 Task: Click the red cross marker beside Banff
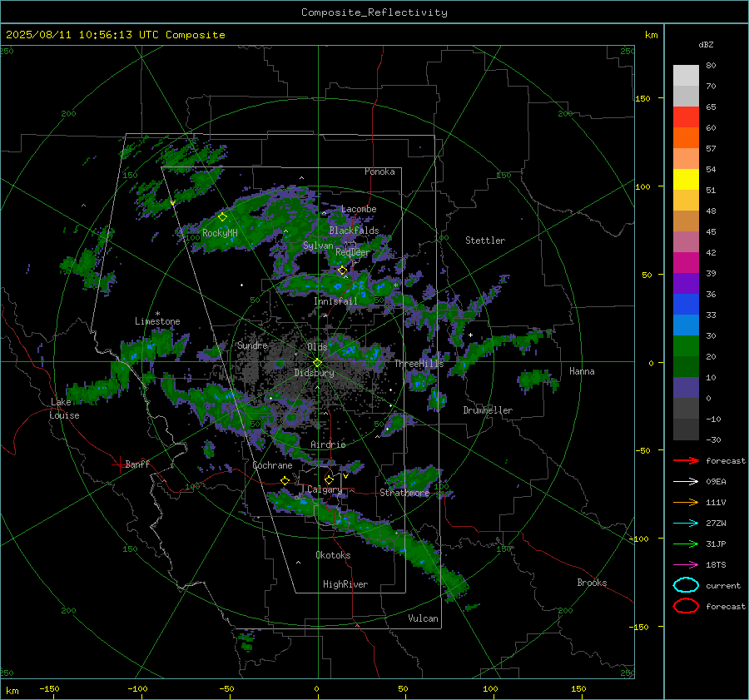(x=118, y=464)
